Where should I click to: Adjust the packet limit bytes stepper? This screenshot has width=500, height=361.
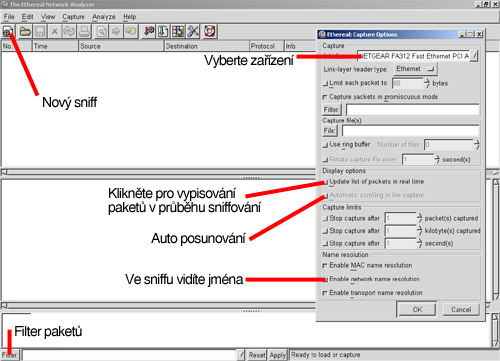[427, 83]
